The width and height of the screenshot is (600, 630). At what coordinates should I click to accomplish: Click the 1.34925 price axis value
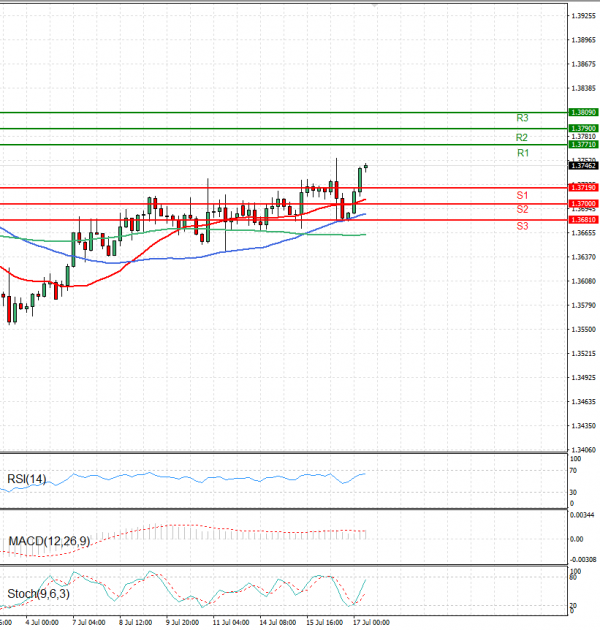pos(584,378)
